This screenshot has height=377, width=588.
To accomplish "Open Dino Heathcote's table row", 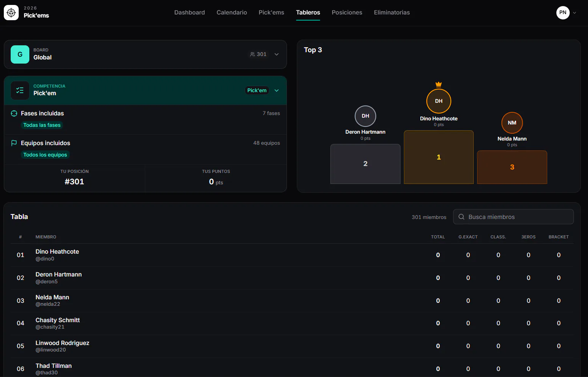I will pyautogui.click(x=292, y=255).
